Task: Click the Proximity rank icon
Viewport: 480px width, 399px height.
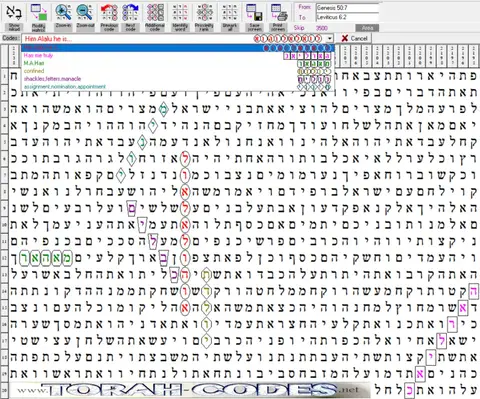Action: pyautogui.click(x=204, y=12)
